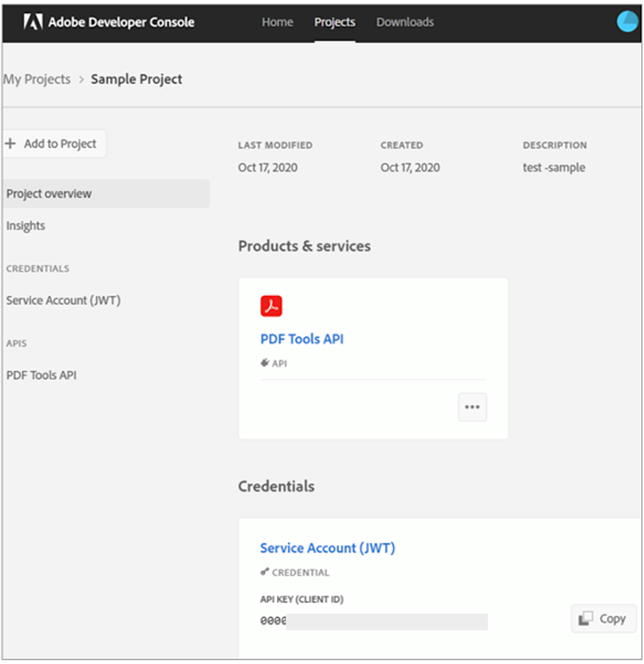Switch to the Projects tab
Image resolution: width=644 pixels, height=664 pixels.
(x=335, y=22)
